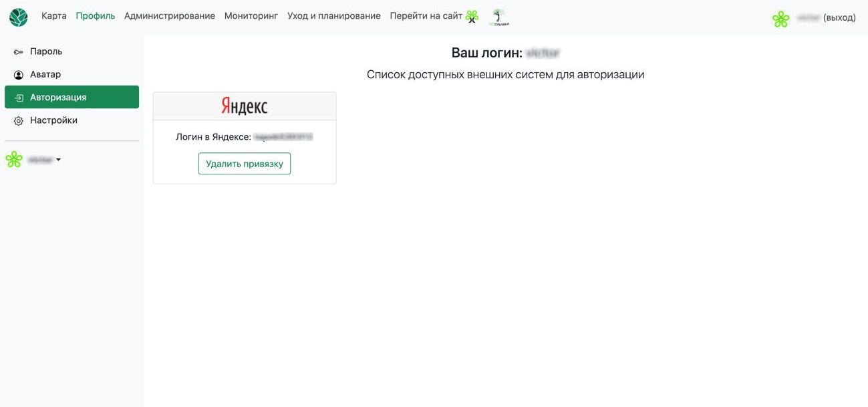Expand the sidebar user dropdown caret
The height and width of the screenshot is (407, 868).
click(x=59, y=160)
